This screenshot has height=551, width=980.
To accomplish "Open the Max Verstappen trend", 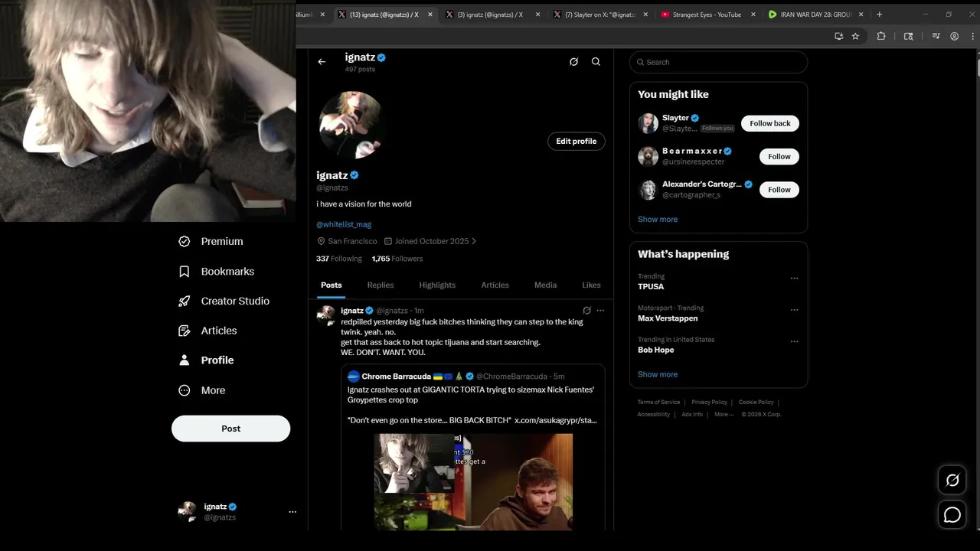I will click(668, 318).
